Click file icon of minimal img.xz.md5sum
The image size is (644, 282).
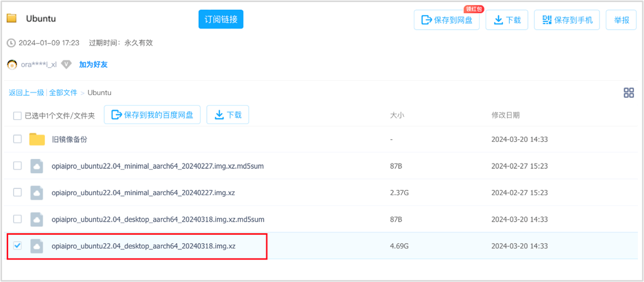37,166
